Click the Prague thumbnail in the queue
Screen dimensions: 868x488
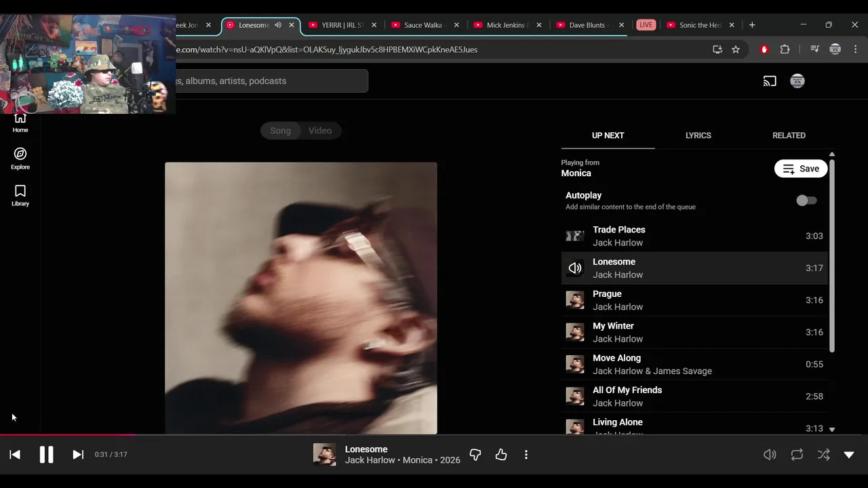pos(575,300)
